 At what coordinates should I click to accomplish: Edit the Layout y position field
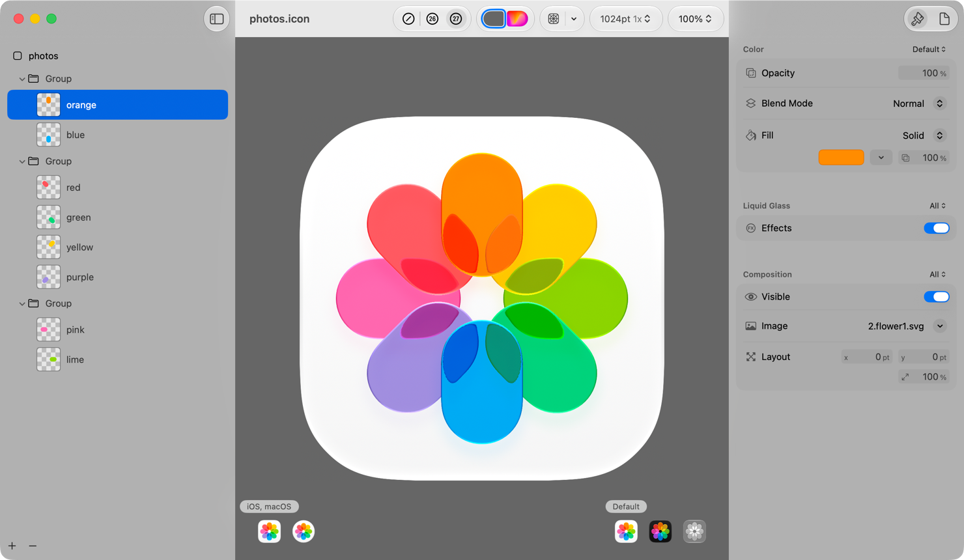click(923, 357)
